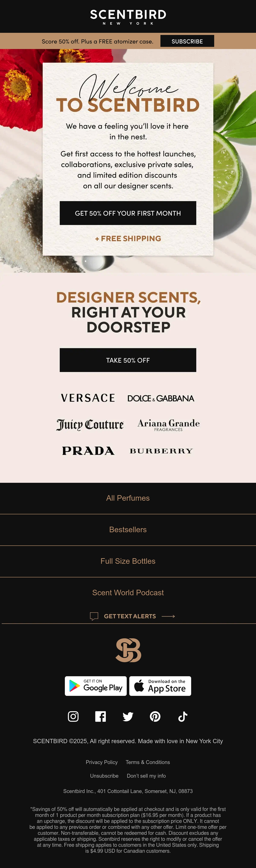Follow the arrow next to Get Text Alerts
This screenshot has height=868, width=256.
(x=168, y=616)
